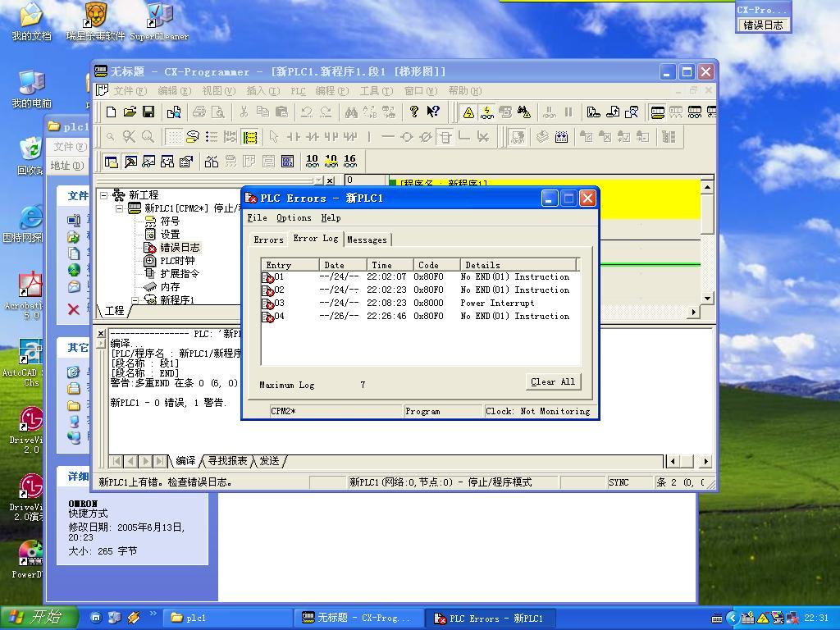
Task: Open the 寻找报表 output tab
Action: 227,461
